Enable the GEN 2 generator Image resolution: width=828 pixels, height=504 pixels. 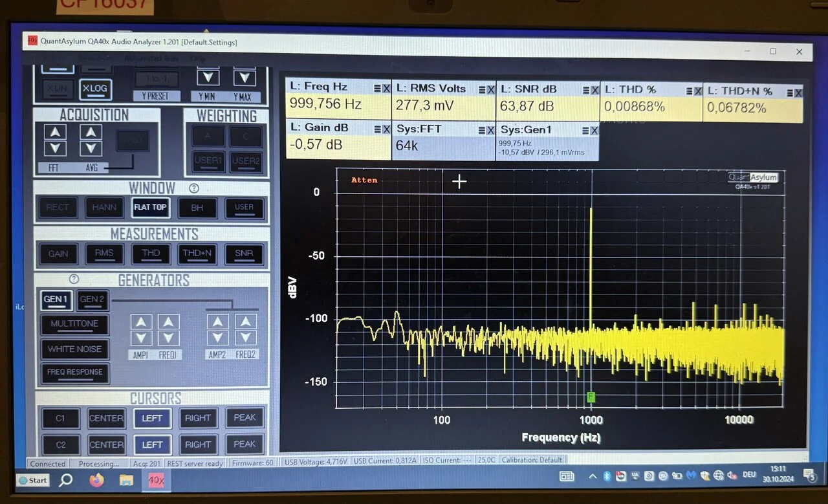click(x=92, y=300)
